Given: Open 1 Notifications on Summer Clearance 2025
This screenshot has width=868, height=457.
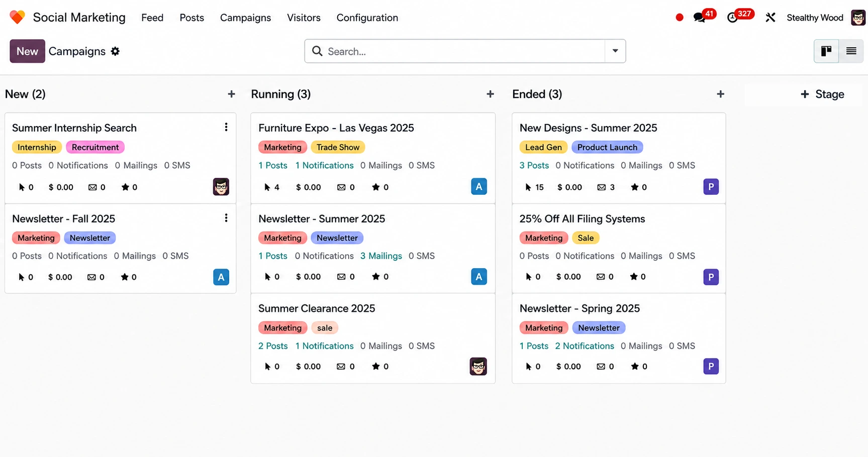Looking at the screenshot, I should (x=325, y=346).
